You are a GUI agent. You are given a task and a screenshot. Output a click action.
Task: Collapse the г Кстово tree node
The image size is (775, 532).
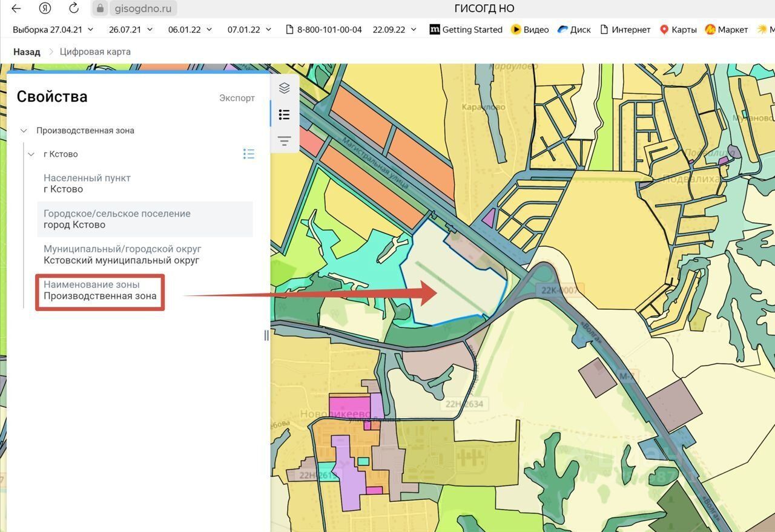pos(31,154)
